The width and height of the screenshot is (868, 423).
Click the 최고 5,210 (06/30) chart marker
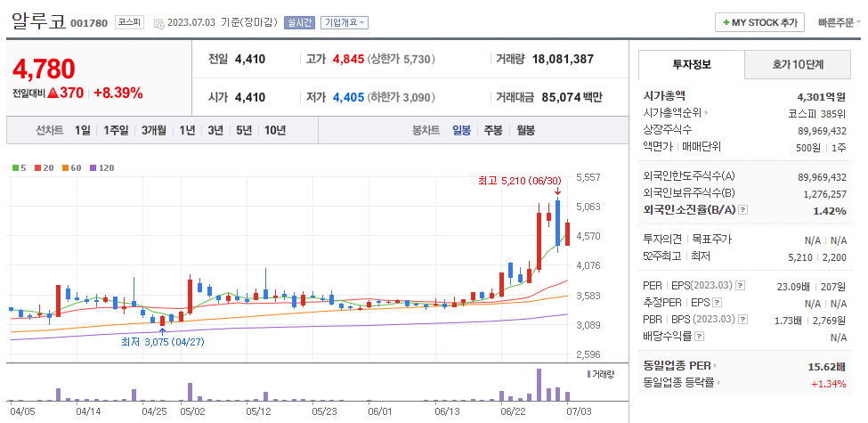coord(520,180)
